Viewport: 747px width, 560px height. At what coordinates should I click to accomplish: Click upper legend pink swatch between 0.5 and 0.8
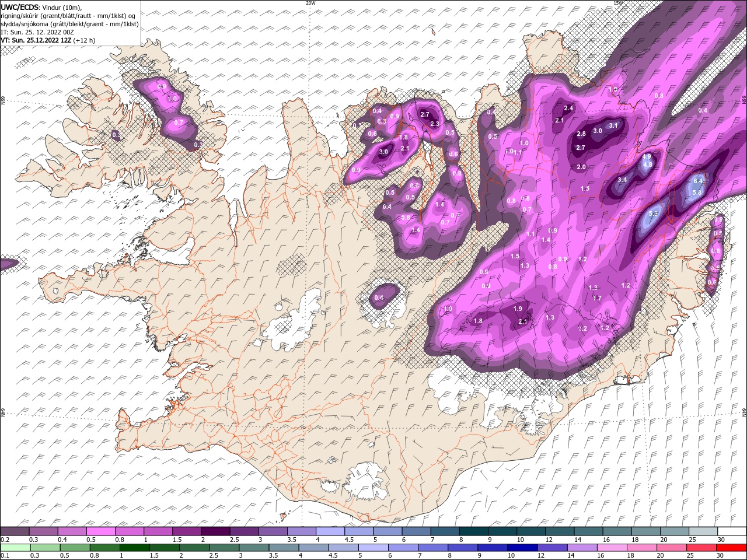(101, 531)
